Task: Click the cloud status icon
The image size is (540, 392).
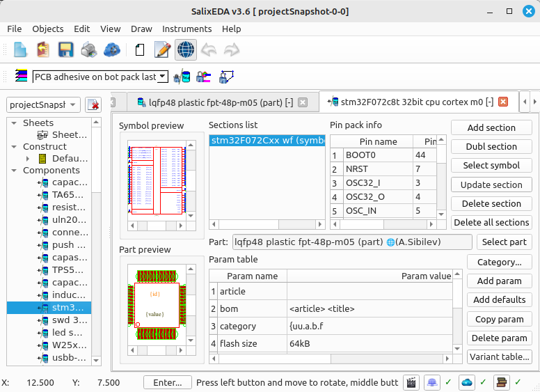Action: (x=467, y=382)
